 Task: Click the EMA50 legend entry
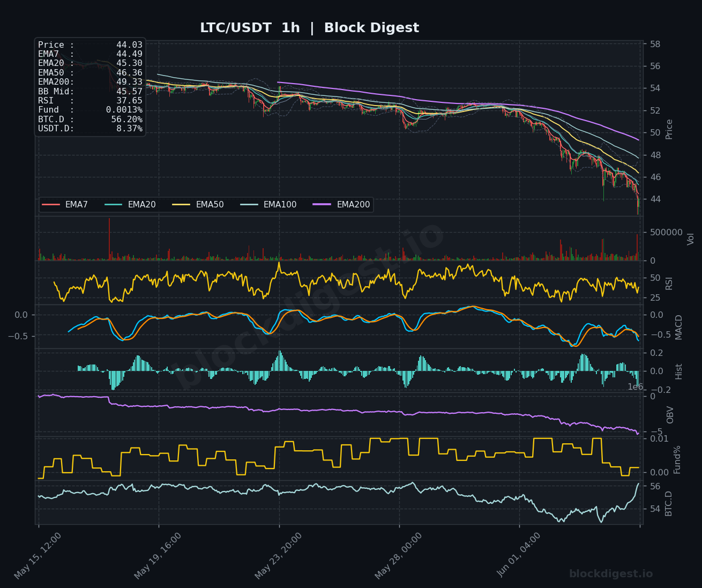click(198, 205)
